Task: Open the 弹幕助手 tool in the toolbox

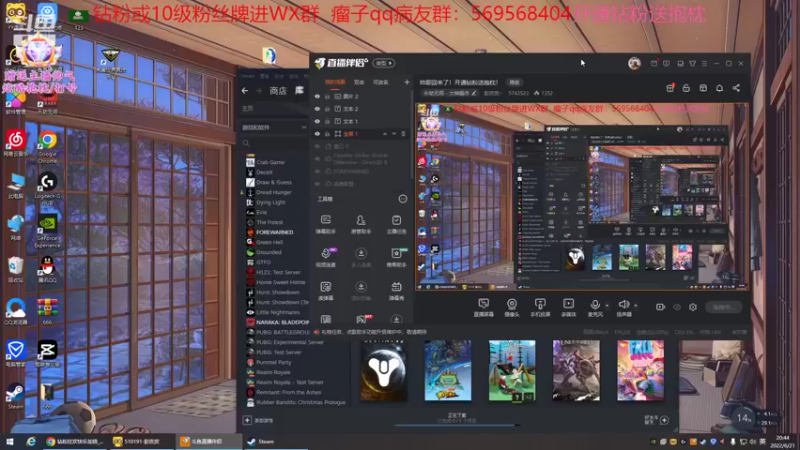Action: point(326,224)
